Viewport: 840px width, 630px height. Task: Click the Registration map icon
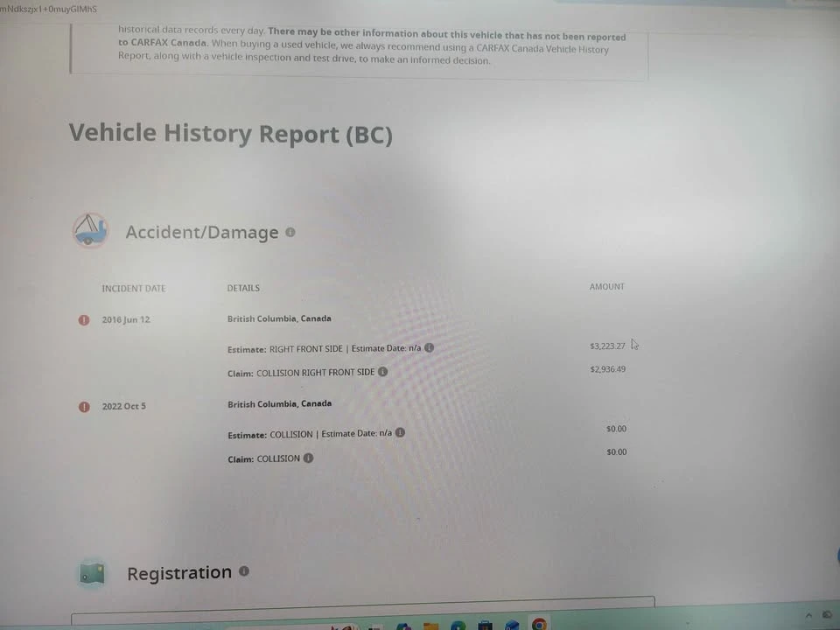[x=92, y=574]
